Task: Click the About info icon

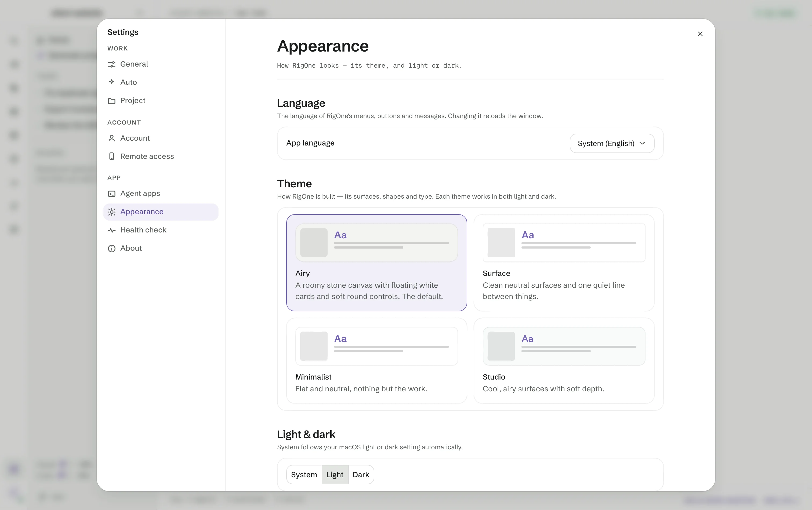Action: [112, 249]
